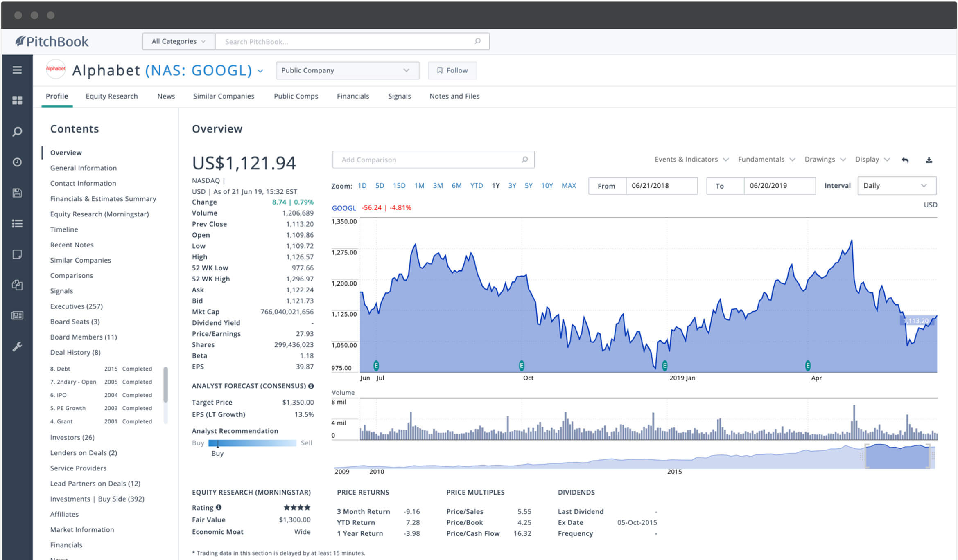958x560 pixels.
Task: Open the Public Company dropdown
Action: pos(348,70)
